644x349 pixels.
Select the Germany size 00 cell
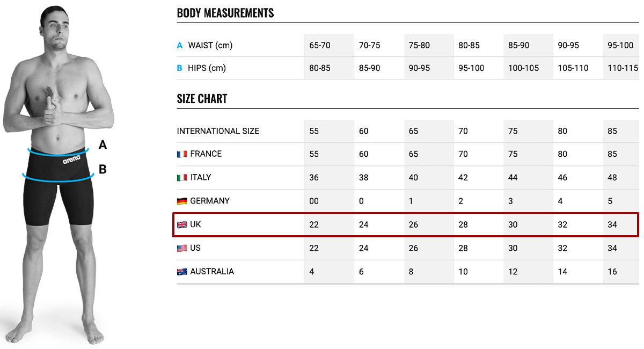click(330, 201)
